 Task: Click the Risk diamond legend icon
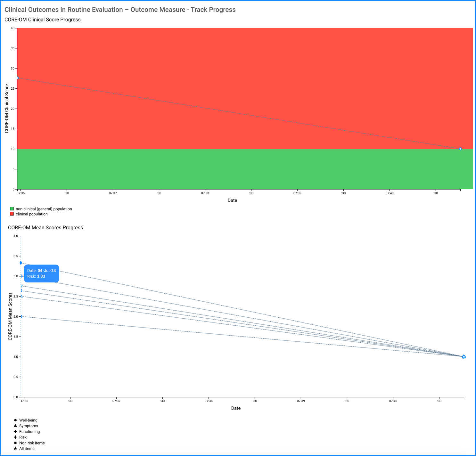[x=15, y=437]
